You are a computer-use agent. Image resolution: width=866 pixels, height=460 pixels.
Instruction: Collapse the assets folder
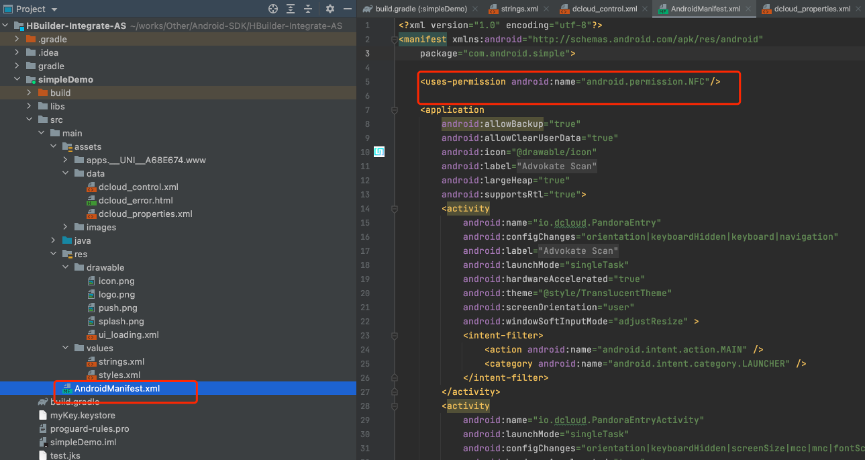pos(54,146)
